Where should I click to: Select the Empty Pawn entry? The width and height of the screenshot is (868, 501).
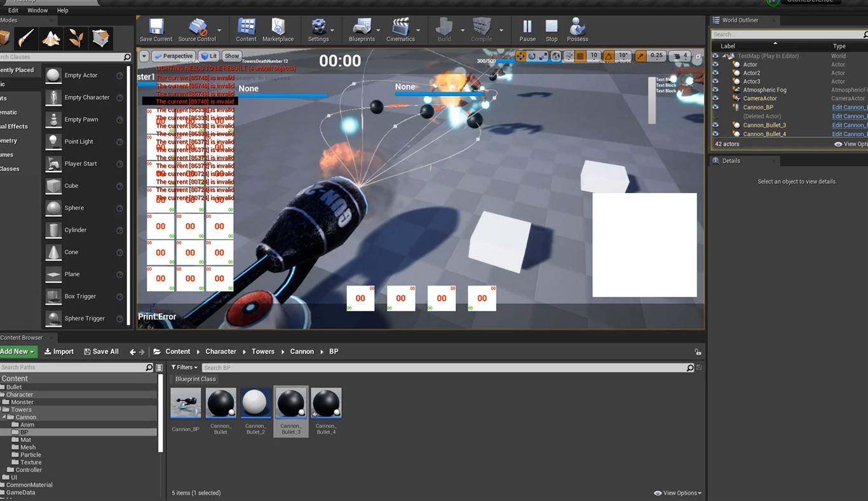pos(85,120)
